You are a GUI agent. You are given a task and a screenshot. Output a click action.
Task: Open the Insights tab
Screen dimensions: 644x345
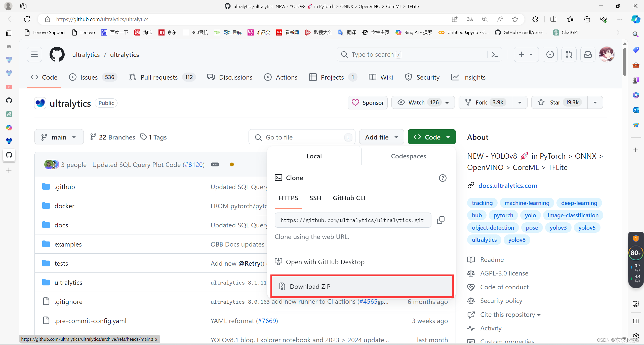click(x=468, y=77)
